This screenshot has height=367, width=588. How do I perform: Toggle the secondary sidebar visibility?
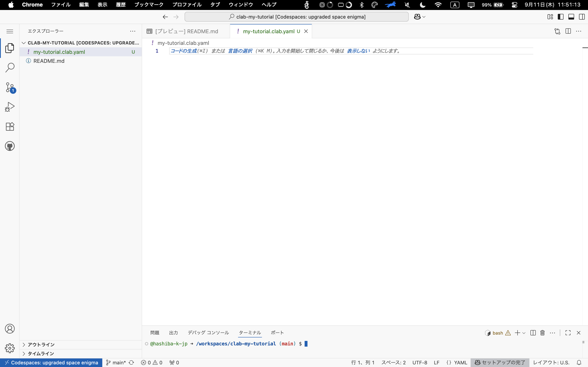[582, 17]
